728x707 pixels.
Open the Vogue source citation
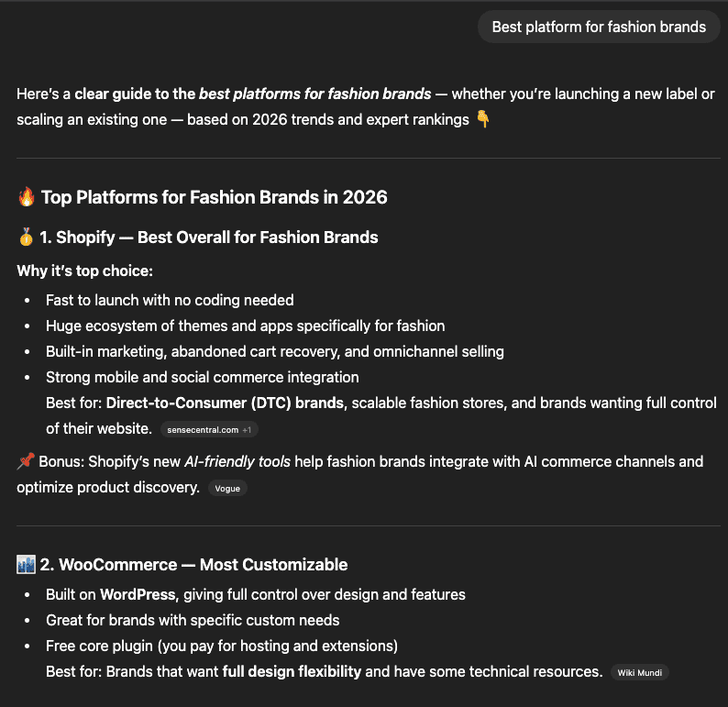click(x=227, y=489)
